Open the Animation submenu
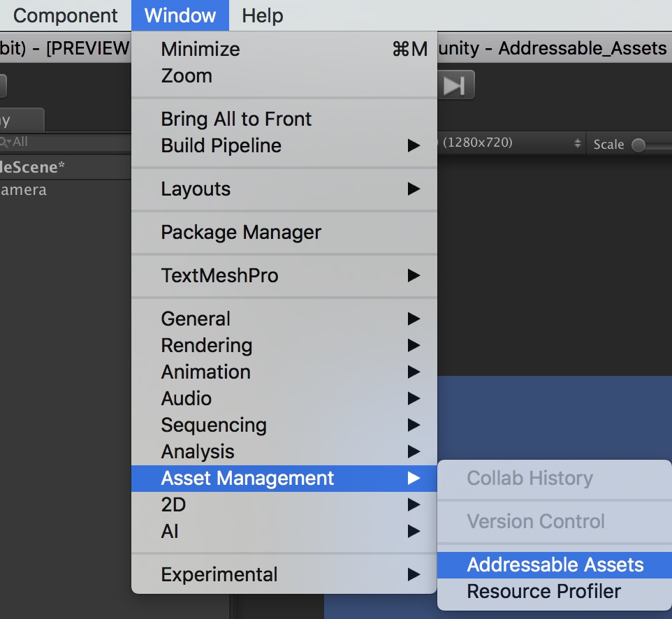 205,372
